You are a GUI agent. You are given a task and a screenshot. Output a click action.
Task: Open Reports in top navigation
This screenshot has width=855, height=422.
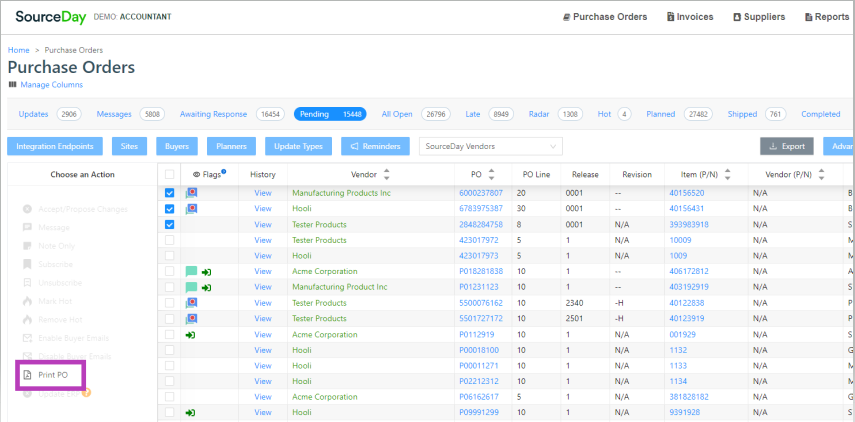827,17
